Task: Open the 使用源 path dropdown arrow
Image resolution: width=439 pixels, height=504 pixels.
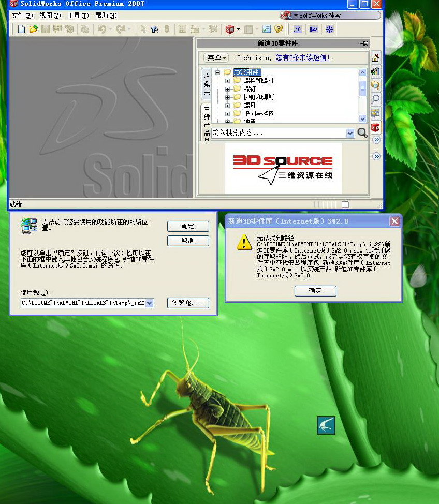Action: pyautogui.click(x=150, y=303)
